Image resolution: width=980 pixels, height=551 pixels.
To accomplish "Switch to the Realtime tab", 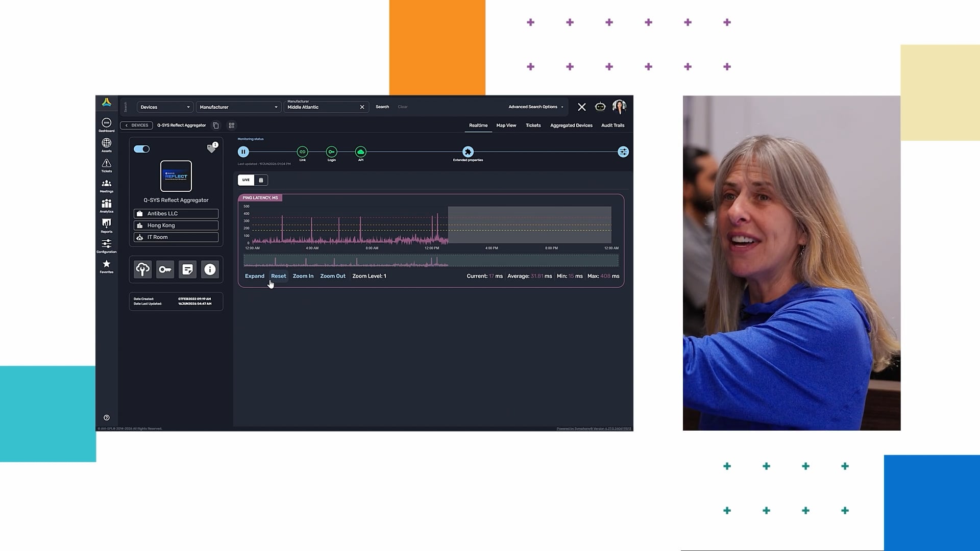I will 478,125.
